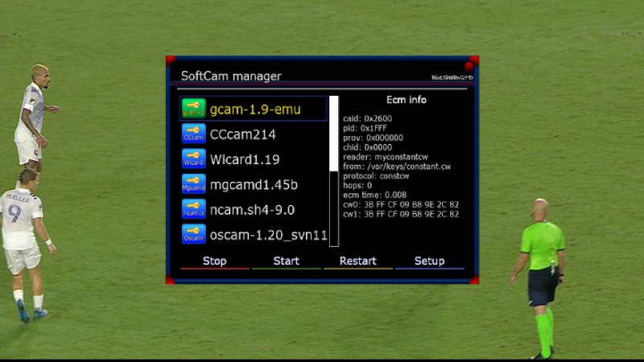Click the skin logo beside the title
Viewport: 644px width, 362px height.
click(x=452, y=77)
